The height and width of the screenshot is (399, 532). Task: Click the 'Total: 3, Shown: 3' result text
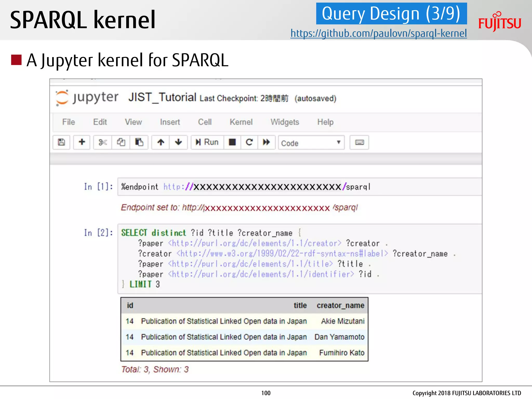155,369
